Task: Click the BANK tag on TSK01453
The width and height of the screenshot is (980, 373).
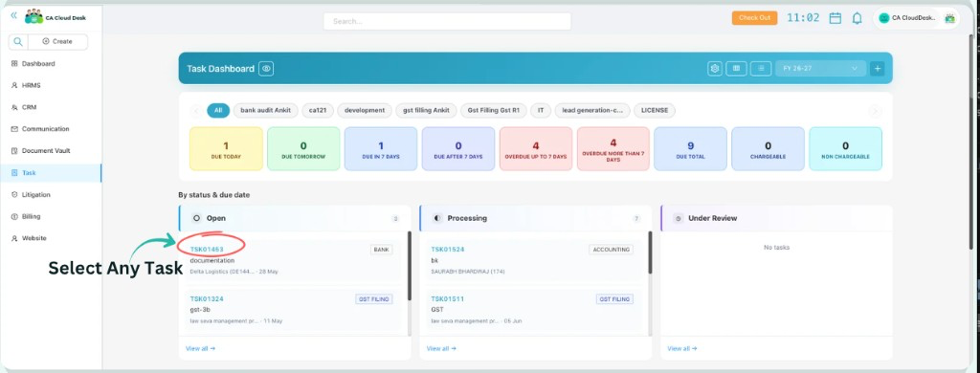Action: pos(381,250)
